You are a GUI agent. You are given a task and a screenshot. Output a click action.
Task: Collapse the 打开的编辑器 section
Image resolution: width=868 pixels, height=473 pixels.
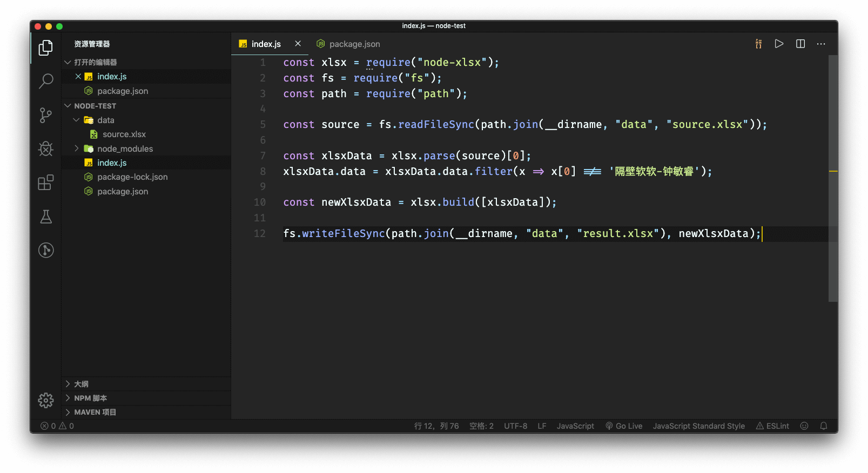coord(146,62)
